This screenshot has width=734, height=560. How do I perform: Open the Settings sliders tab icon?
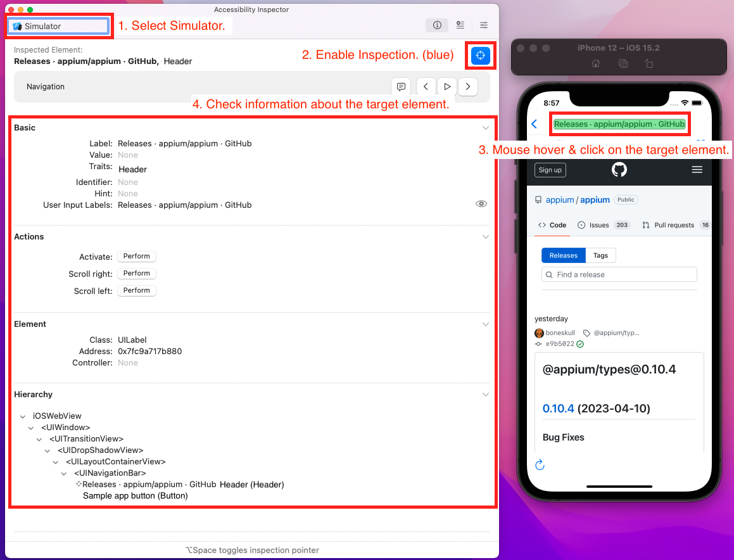coord(484,25)
